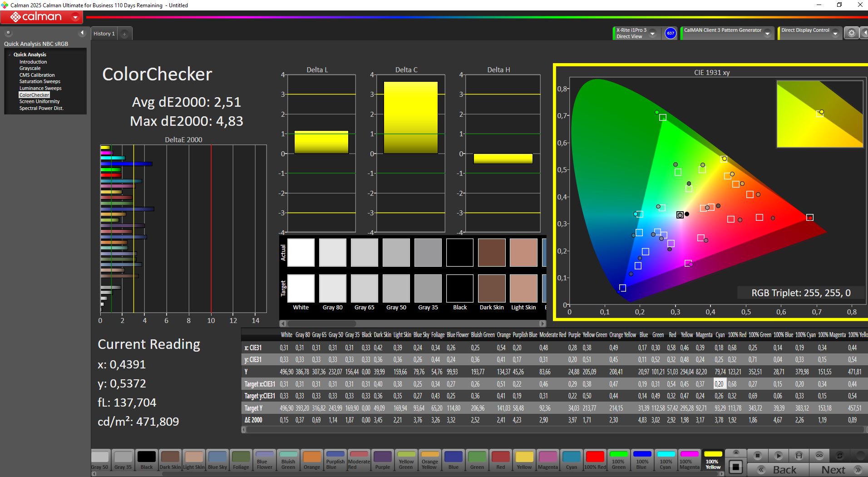Toggle the black pattern window square button

(x=736, y=467)
